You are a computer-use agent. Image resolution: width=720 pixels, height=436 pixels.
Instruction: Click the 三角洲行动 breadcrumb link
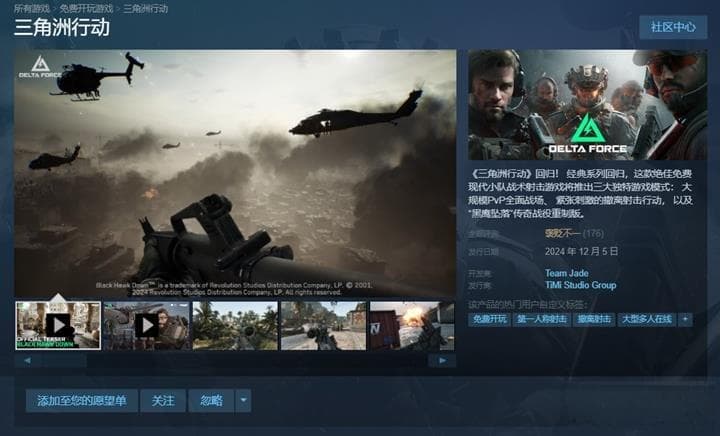[x=146, y=9]
